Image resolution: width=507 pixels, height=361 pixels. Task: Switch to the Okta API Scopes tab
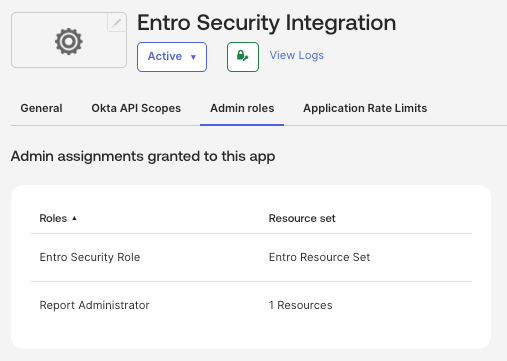pyautogui.click(x=136, y=108)
